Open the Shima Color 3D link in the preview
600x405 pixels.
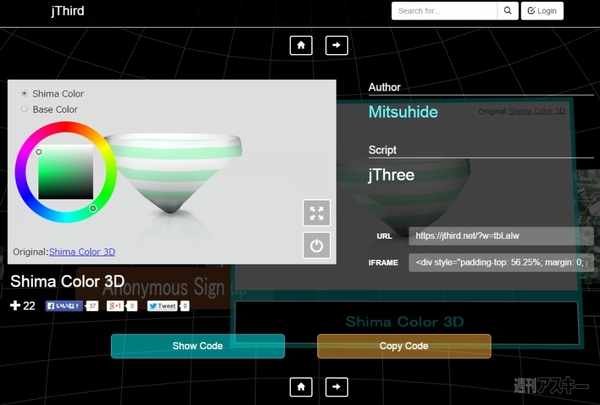82,252
